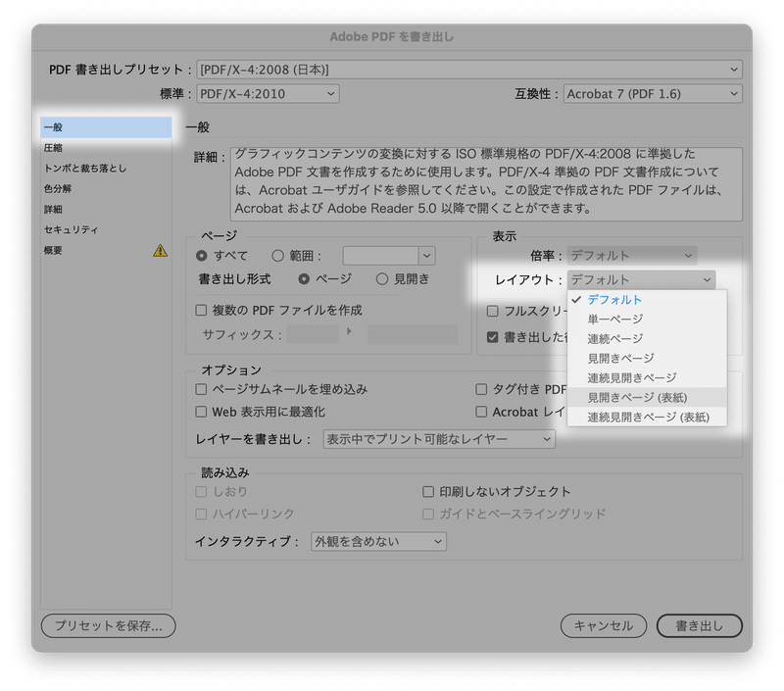
Task: Toggle the Acrobat レイヤー checkbox
Action: (481, 412)
